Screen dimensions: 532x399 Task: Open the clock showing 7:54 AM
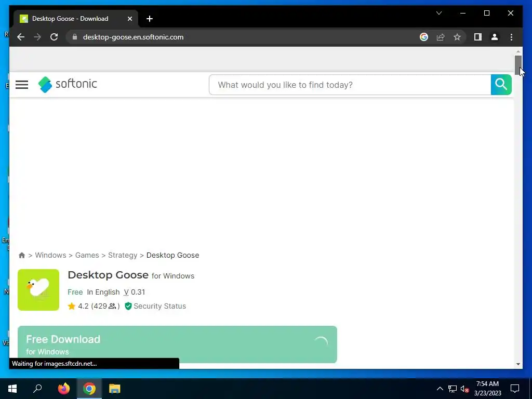487,389
